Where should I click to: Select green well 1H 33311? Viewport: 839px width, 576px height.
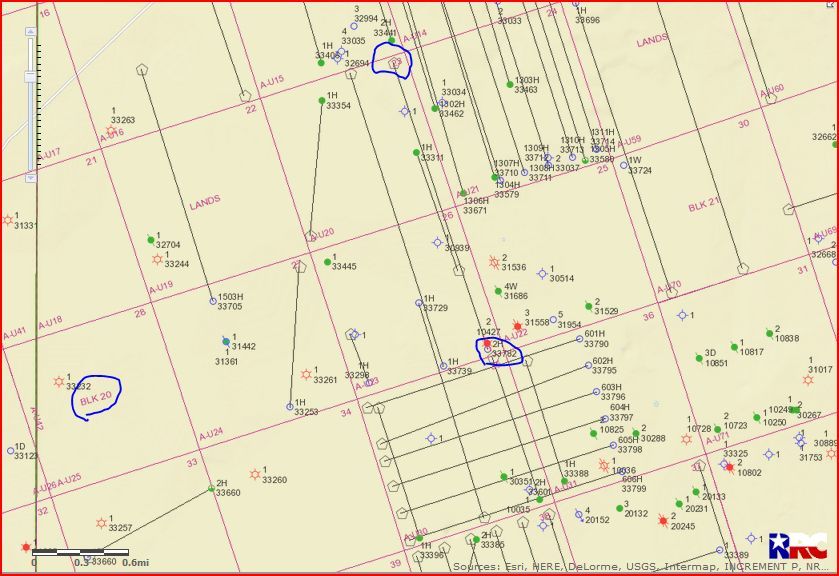[x=416, y=153]
